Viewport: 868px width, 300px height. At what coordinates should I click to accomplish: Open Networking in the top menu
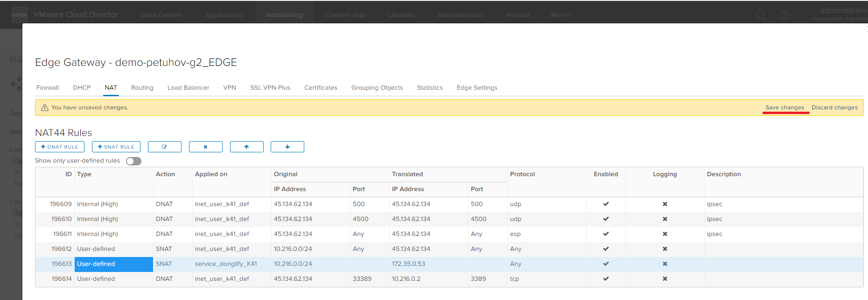click(x=284, y=15)
